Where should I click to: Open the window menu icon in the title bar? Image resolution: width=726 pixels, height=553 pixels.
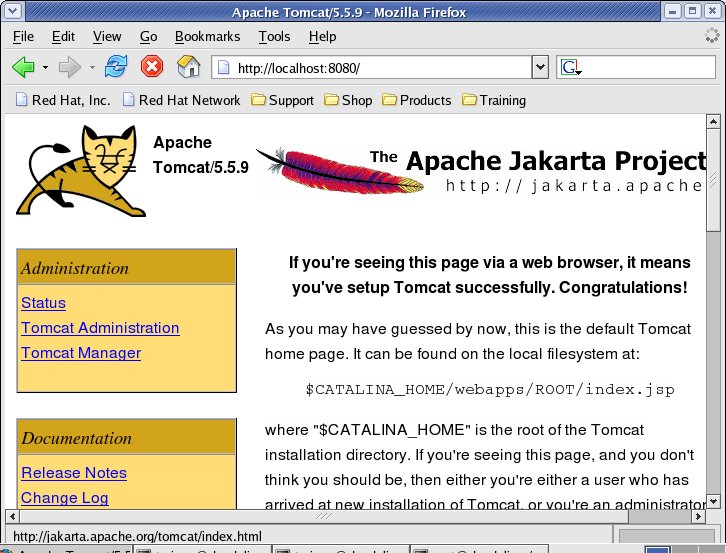click(12, 11)
